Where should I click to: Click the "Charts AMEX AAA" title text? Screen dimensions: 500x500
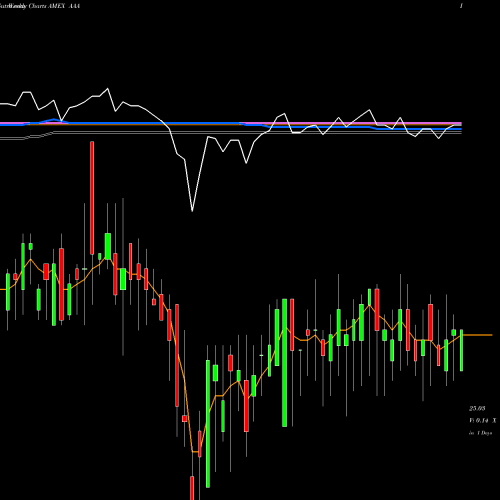[54, 6]
